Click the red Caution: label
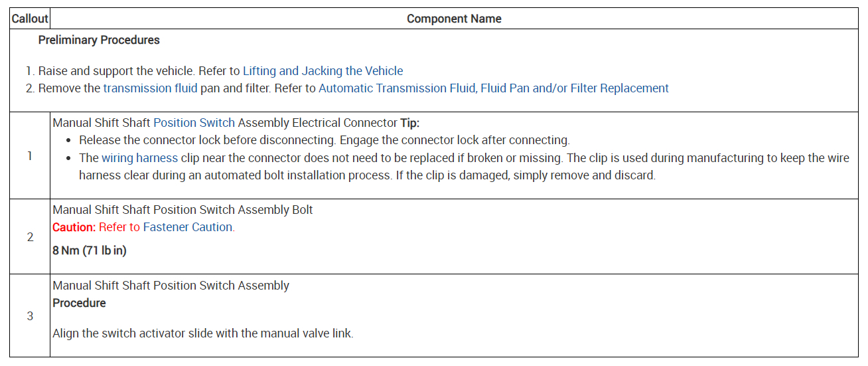This screenshot has width=868, height=366. 74,227
